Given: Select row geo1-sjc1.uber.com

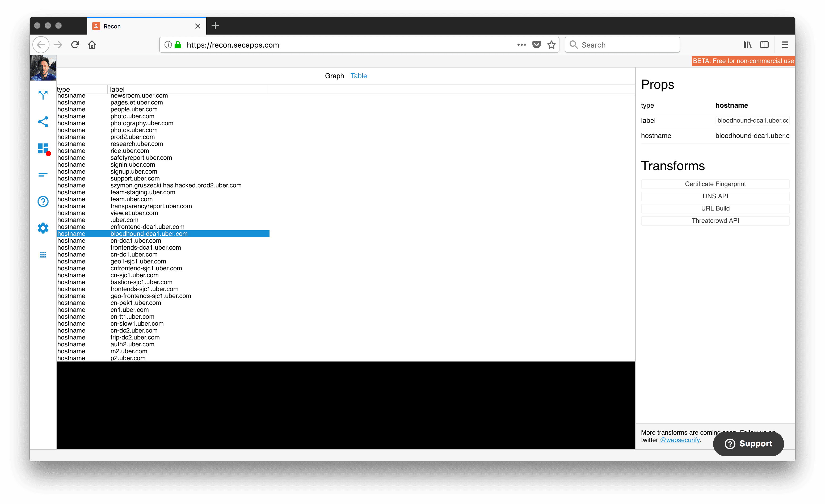Looking at the screenshot, I should click(x=163, y=262).
